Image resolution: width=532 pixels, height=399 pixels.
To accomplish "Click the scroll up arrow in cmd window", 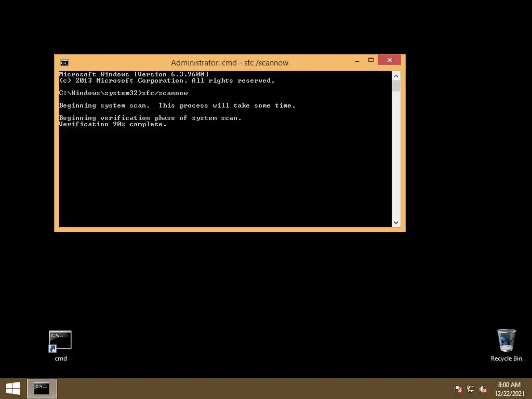I will [396, 76].
